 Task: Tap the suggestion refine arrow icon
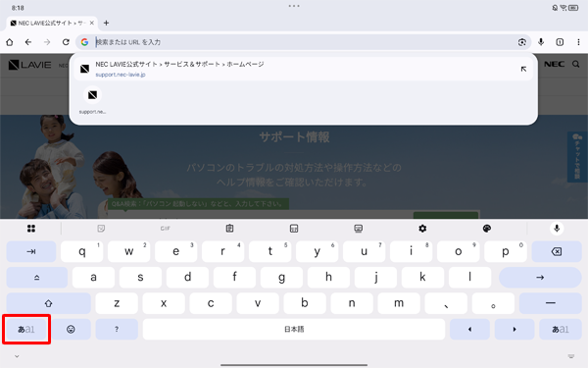pos(523,69)
